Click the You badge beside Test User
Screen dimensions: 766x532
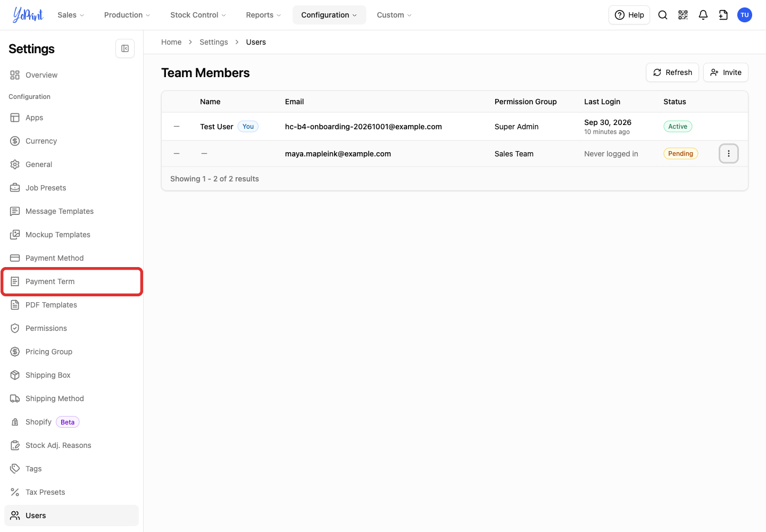248,127
